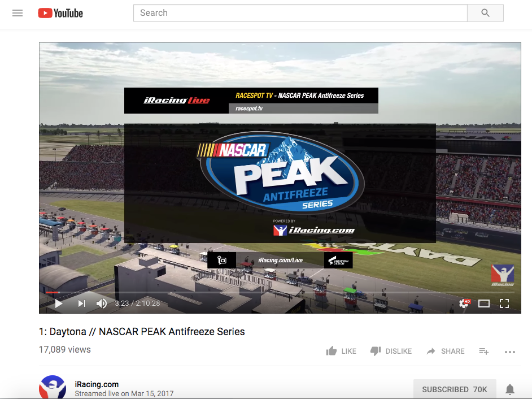Click the magnifier search button

click(x=485, y=13)
